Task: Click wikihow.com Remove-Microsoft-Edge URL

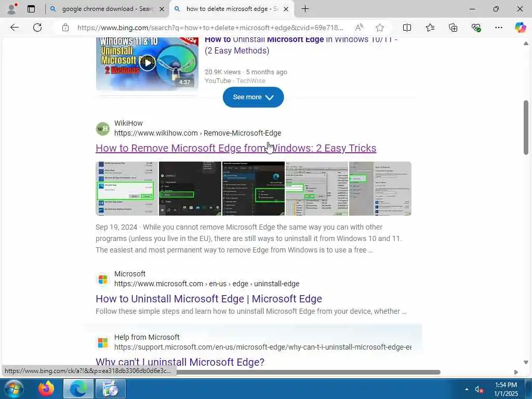Action: pyautogui.click(x=197, y=133)
